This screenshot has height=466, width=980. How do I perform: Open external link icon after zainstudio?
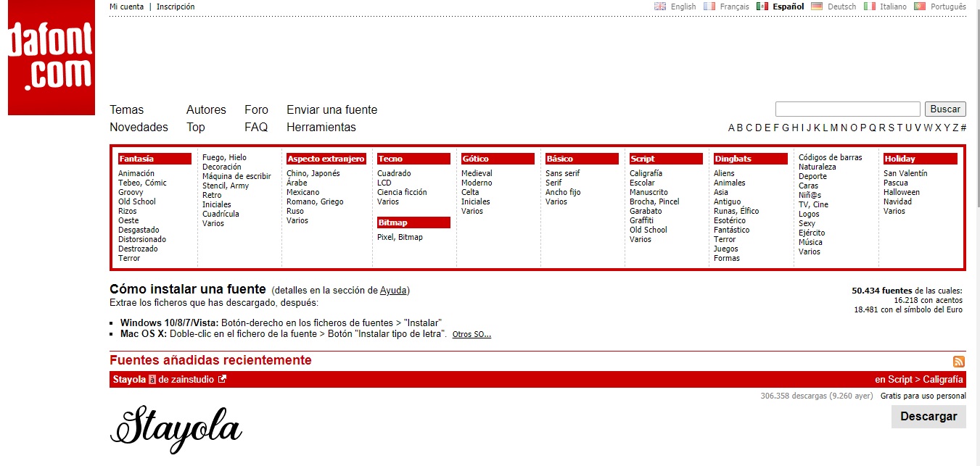tap(222, 379)
